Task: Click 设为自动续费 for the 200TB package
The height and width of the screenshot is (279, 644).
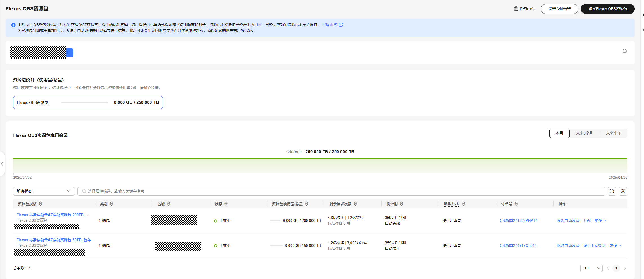Action: 568,220
